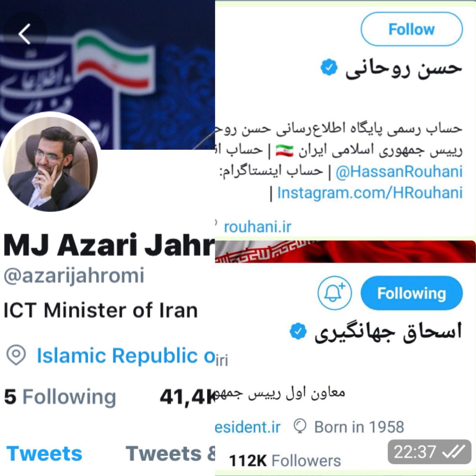Open the Instagram.com/HRouhani link
476x476 pixels.
pyautogui.click(x=370, y=193)
